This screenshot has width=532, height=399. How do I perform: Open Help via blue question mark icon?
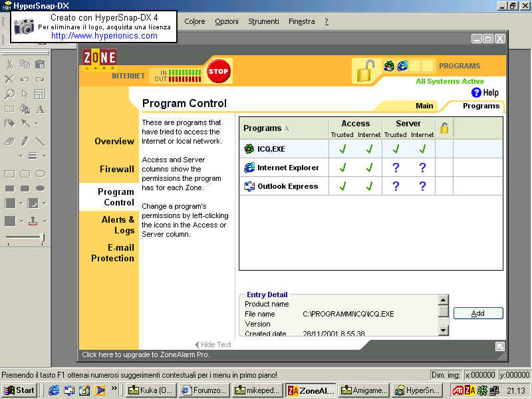476,92
